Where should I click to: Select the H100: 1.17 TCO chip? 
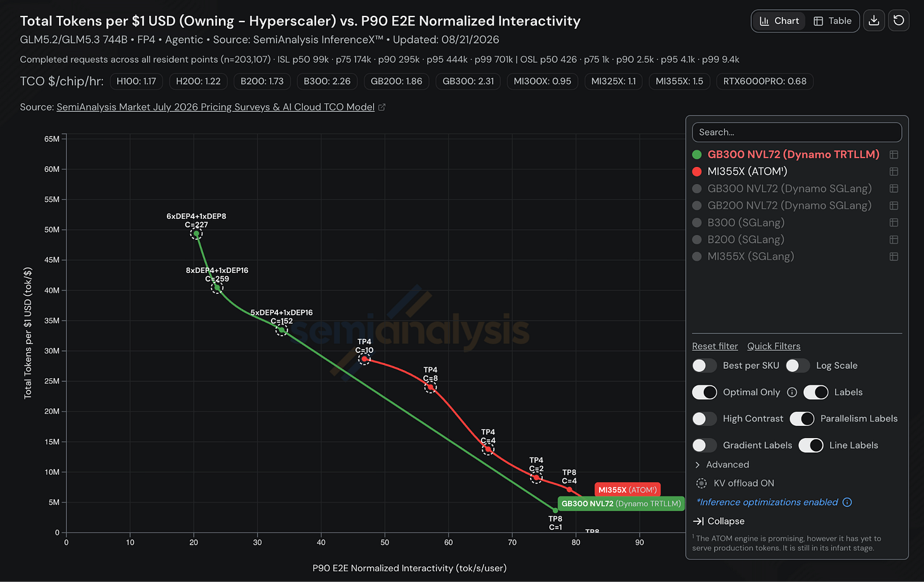pyautogui.click(x=136, y=81)
